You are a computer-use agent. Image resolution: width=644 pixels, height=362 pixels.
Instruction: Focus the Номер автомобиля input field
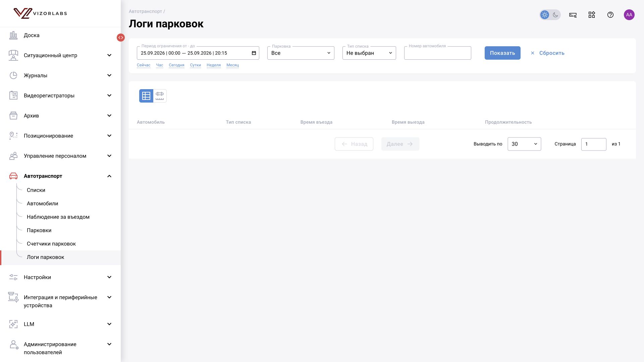tap(438, 53)
